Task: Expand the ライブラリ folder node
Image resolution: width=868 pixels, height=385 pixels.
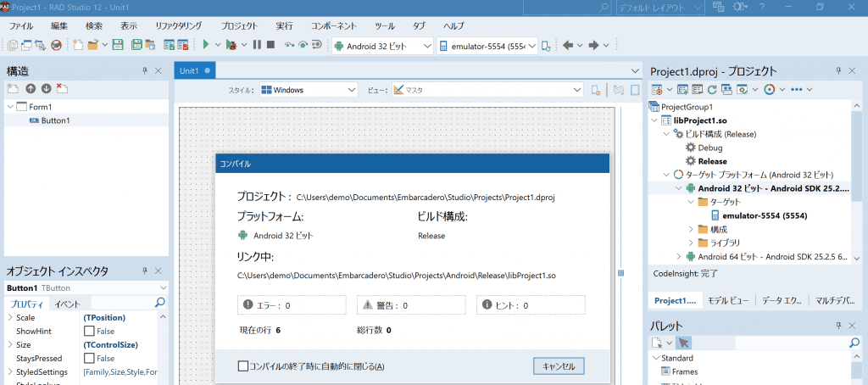Action: pyautogui.click(x=691, y=242)
